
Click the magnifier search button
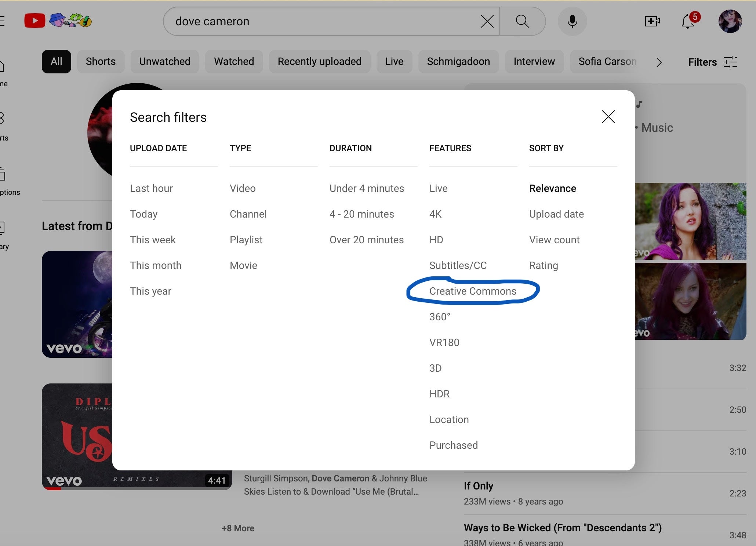[522, 21]
